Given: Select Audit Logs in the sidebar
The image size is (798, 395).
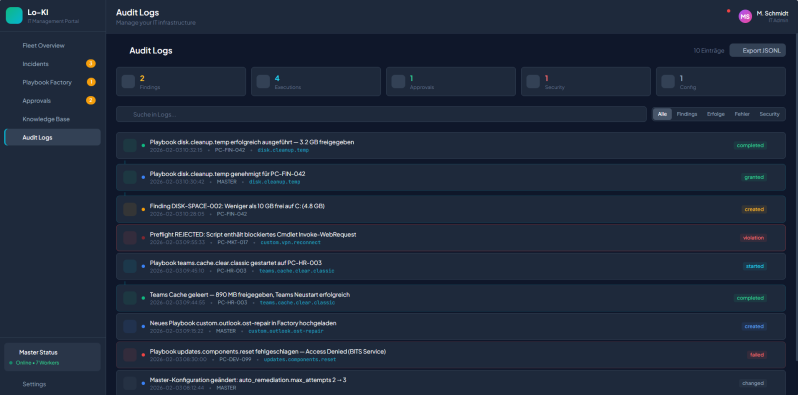Looking at the screenshot, I should (52, 137).
